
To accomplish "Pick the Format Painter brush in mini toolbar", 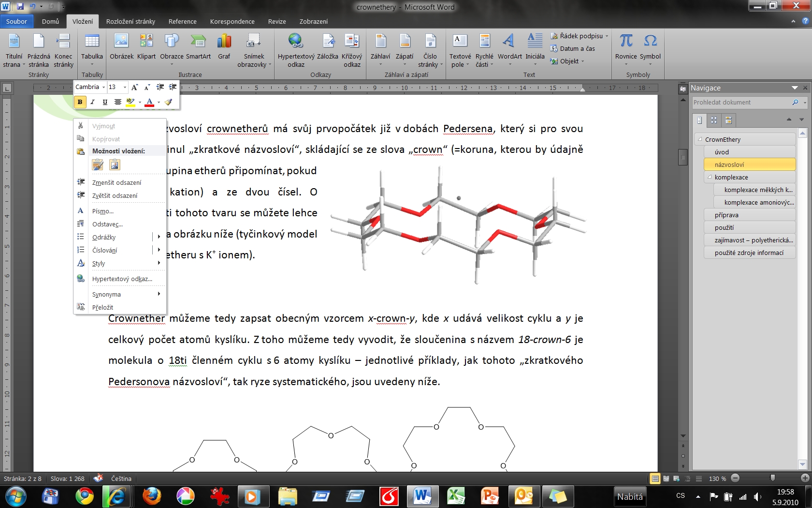I will [x=168, y=102].
